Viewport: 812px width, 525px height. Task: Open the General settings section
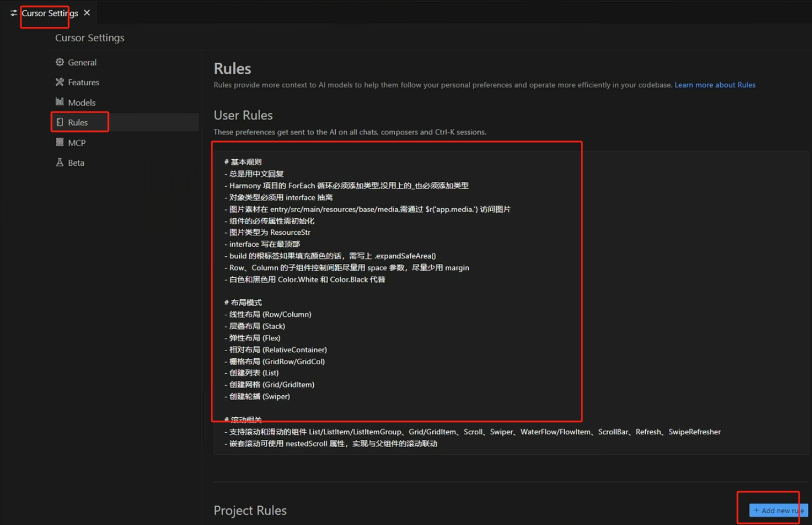point(82,62)
